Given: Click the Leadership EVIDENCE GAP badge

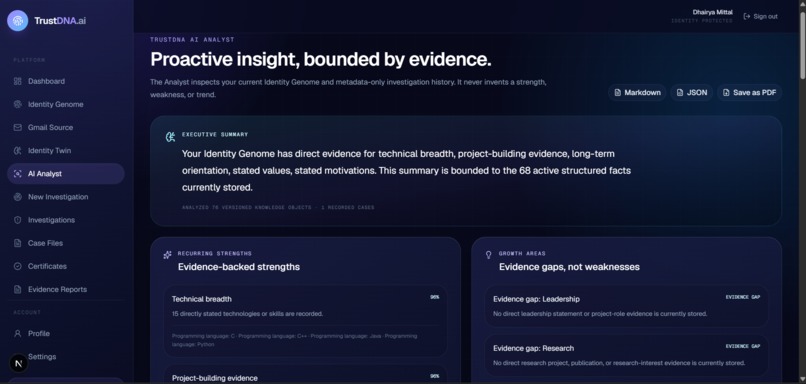Looking at the screenshot, I should tap(743, 297).
